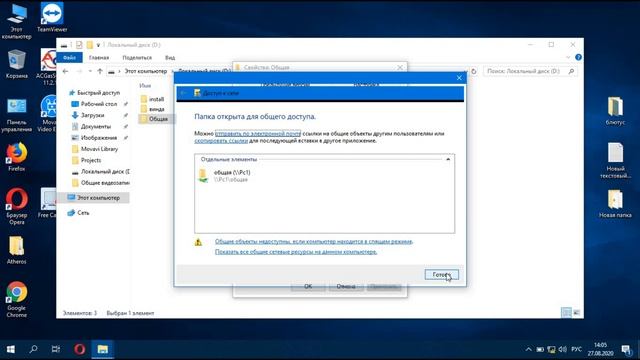Open блютус folder on desktop
The height and width of the screenshot is (360, 640).
615,111
